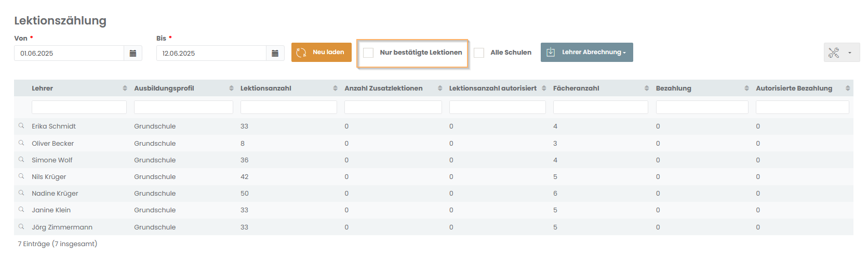Focus the Bis date field
This screenshot has height=268, width=868.
pos(211,53)
